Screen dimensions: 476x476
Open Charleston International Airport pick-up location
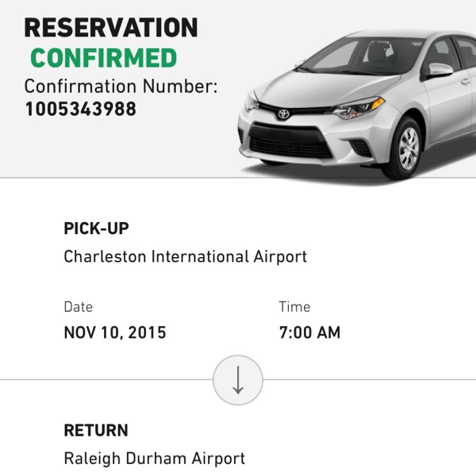(x=186, y=257)
